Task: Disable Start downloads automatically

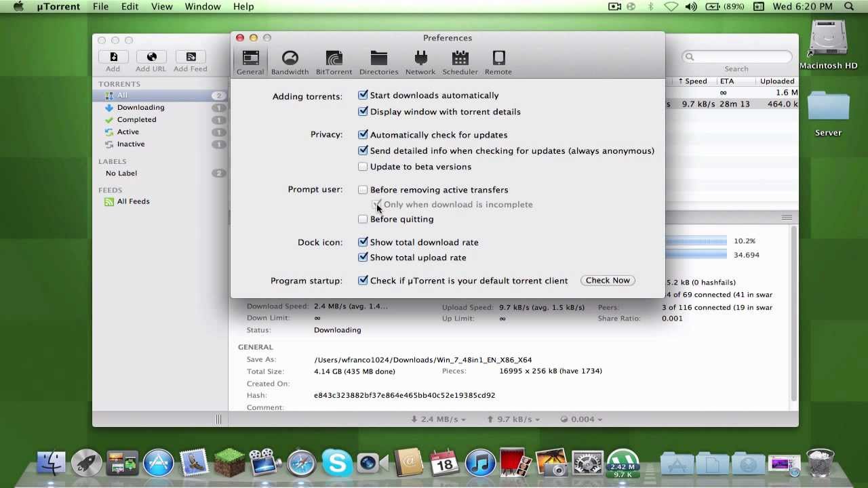Action: (x=363, y=96)
